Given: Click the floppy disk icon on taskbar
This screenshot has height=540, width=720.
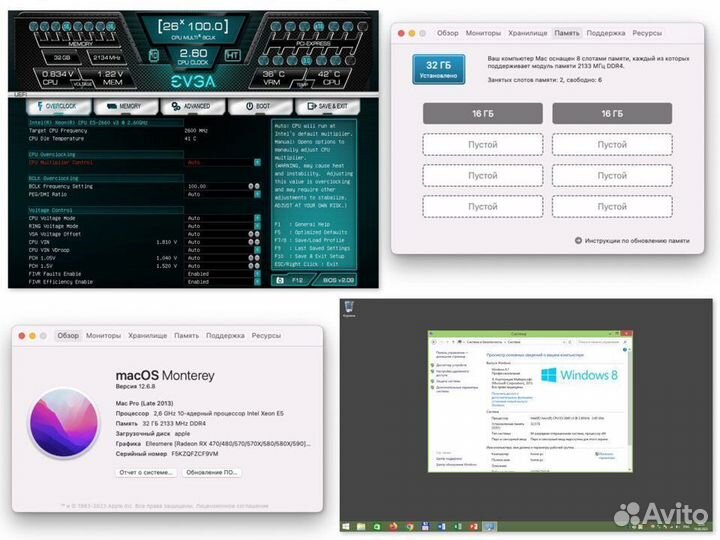Looking at the screenshot, I should [x=425, y=527].
